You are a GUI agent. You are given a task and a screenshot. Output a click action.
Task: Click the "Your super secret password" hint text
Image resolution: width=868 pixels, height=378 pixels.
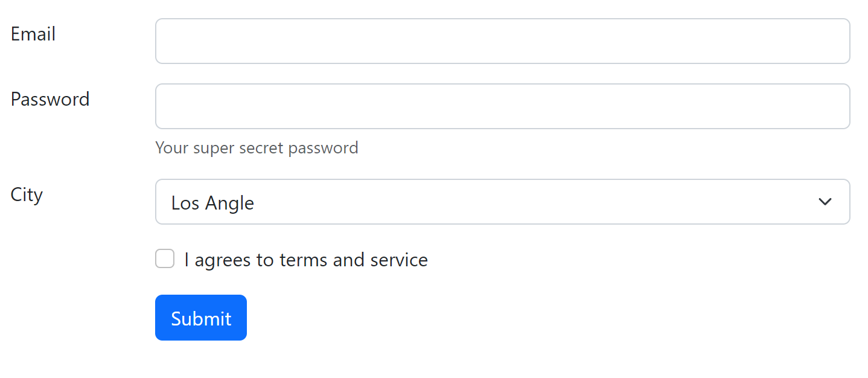[257, 148]
